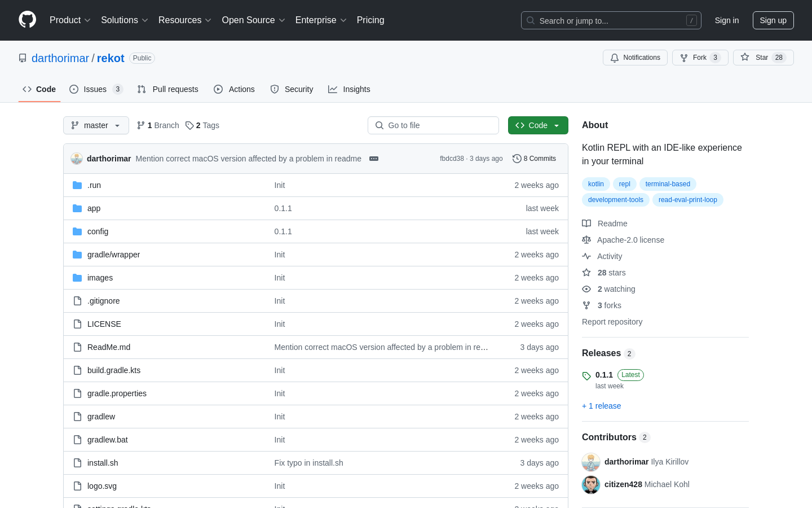This screenshot has height=508, width=812.
Task: Open the build.gradle.kts file
Action: pyautogui.click(x=114, y=370)
